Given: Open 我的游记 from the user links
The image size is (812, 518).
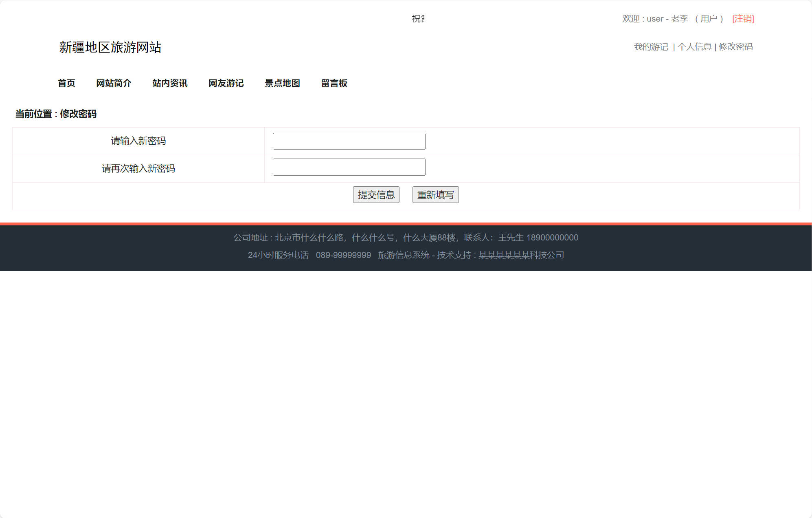Looking at the screenshot, I should pos(650,47).
